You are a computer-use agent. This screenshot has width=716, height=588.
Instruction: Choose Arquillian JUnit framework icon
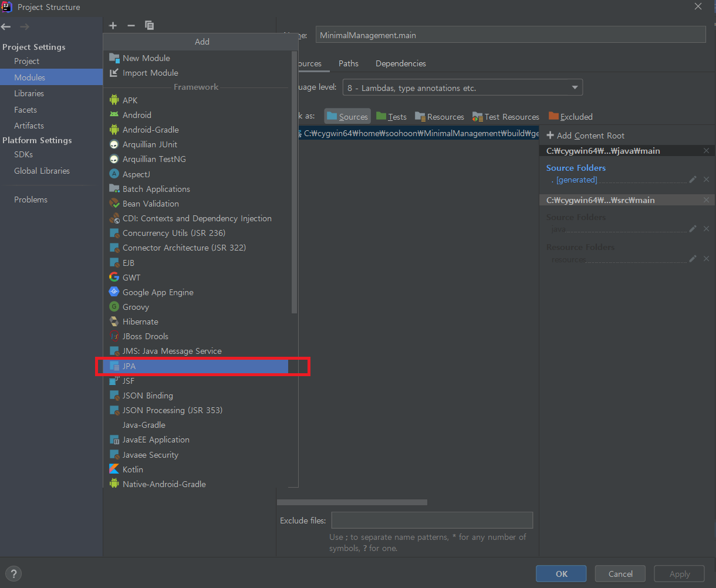[x=114, y=144]
